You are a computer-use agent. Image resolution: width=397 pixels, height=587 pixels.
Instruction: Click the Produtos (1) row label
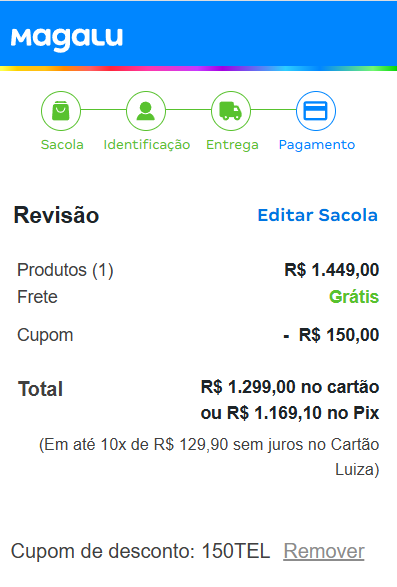65,270
